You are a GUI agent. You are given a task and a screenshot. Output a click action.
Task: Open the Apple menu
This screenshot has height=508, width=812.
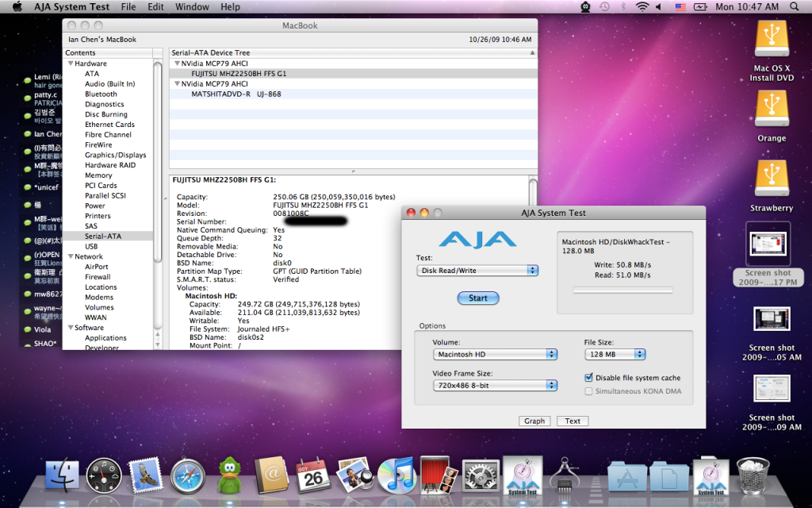[17, 6]
